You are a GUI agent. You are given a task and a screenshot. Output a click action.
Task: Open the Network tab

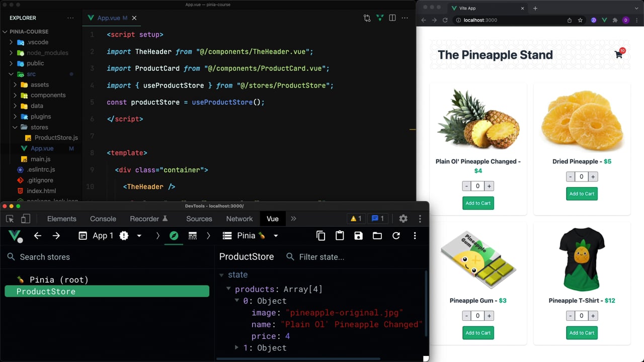[239, 219]
